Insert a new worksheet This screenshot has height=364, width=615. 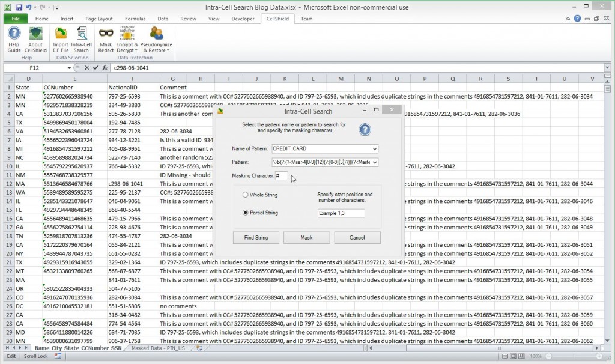coord(199,348)
